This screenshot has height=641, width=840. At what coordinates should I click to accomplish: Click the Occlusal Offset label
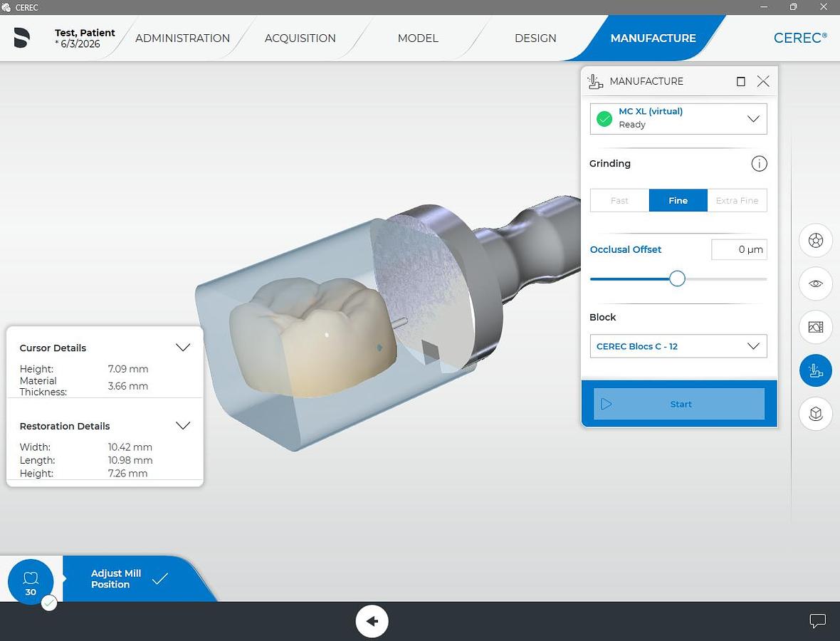coord(625,249)
